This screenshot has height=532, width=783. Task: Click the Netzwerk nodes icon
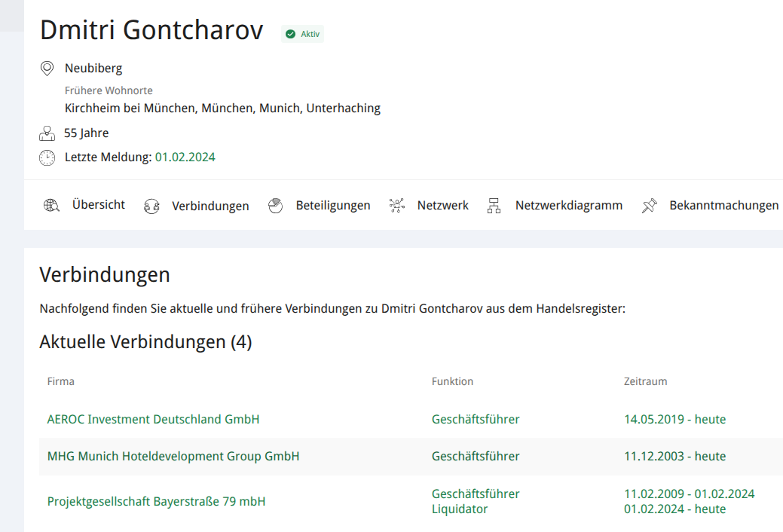[397, 206]
